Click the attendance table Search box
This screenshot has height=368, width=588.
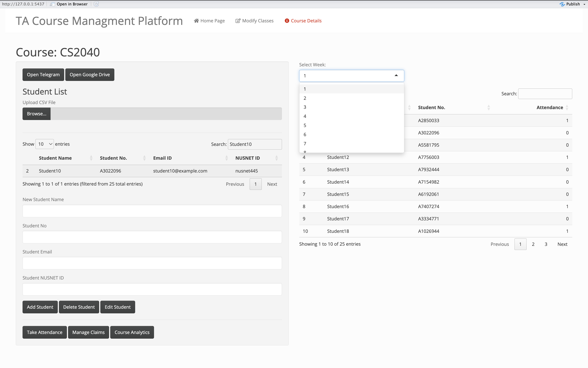pyautogui.click(x=545, y=94)
